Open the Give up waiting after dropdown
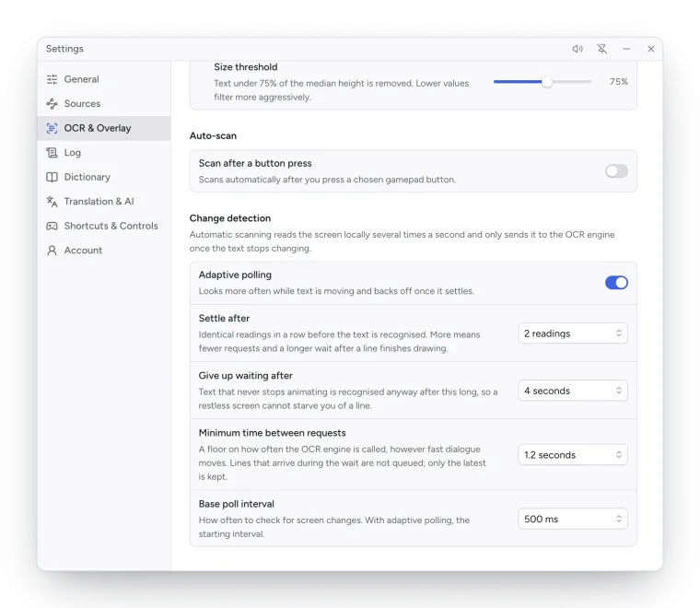The width and height of the screenshot is (700, 608). click(573, 391)
